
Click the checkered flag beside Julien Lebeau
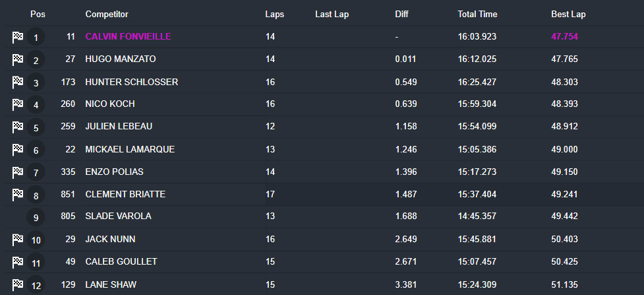[18, 127]
